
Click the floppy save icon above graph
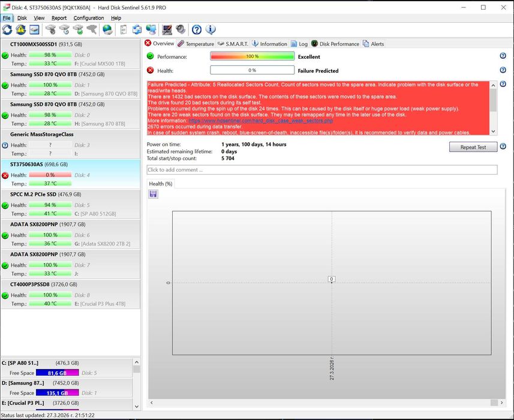pos(154,194)
